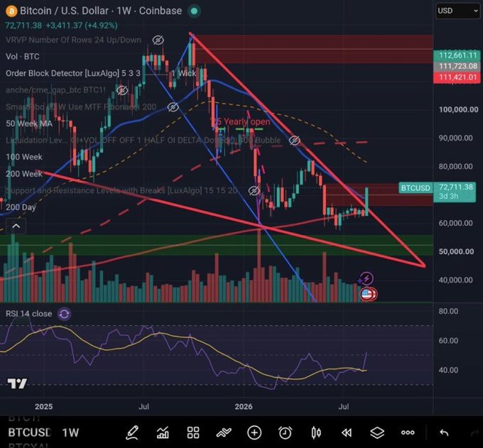Select the 200 Day indicator legend

pos(21,207)
